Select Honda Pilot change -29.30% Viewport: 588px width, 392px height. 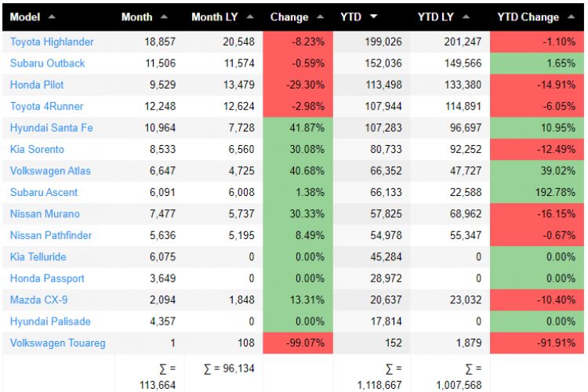click(x=298, y=85)
